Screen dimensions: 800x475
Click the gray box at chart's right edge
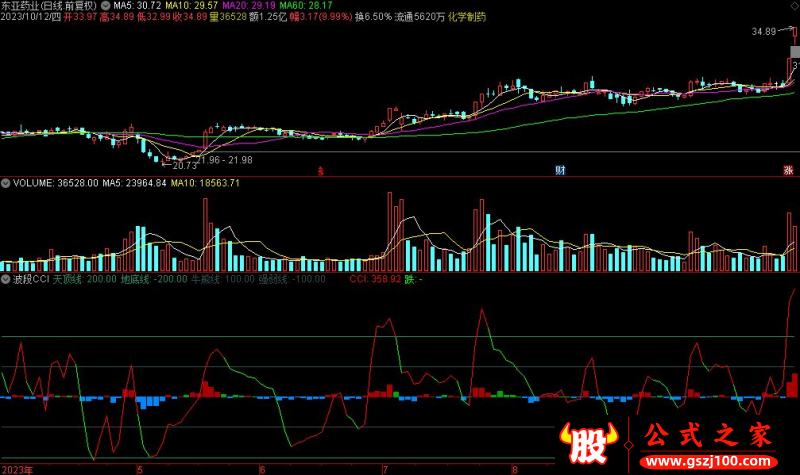point(795,52)
